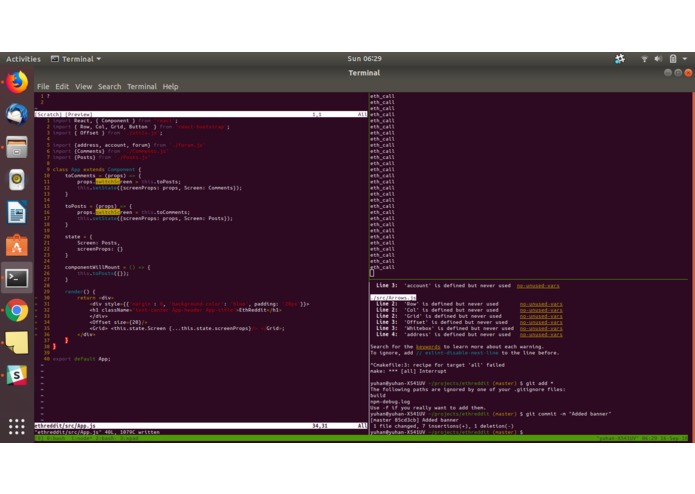The height and width of the screenshot is (494, 695).
Task: Open the Files manager dock icon
Action: coord(17,147)
